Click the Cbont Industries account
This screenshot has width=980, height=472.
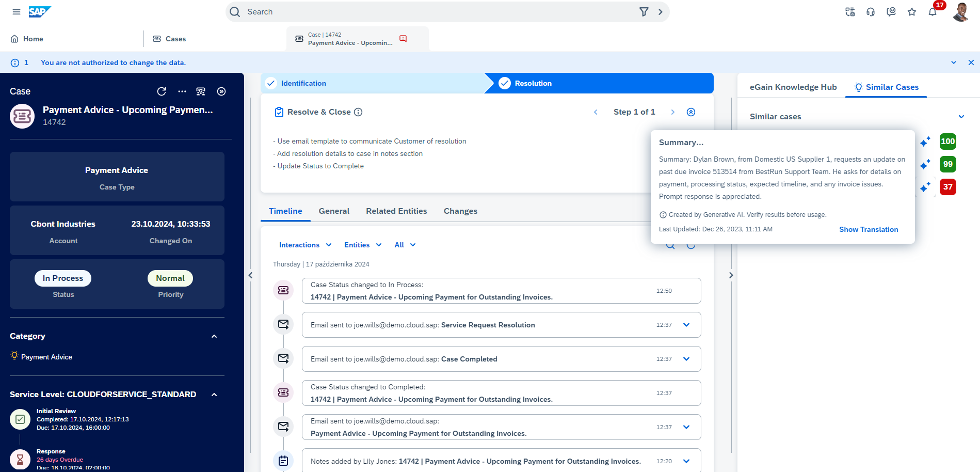pyautogui.click(x=63, y=224)
